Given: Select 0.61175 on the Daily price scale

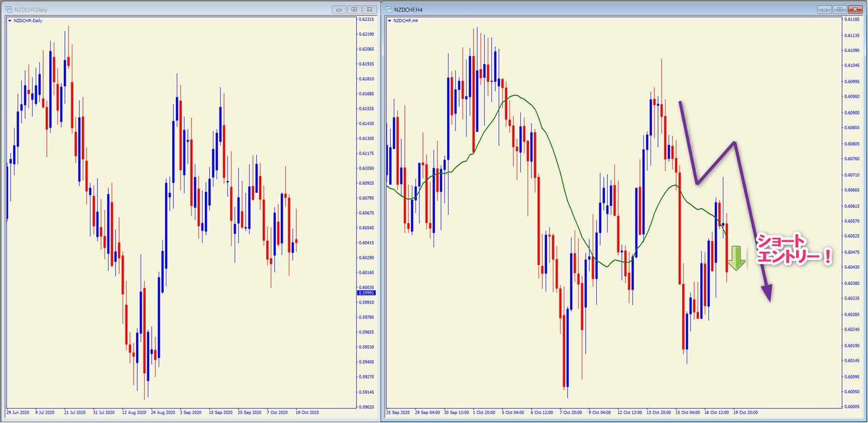Looking at the screenshot, I should point(367,154).
